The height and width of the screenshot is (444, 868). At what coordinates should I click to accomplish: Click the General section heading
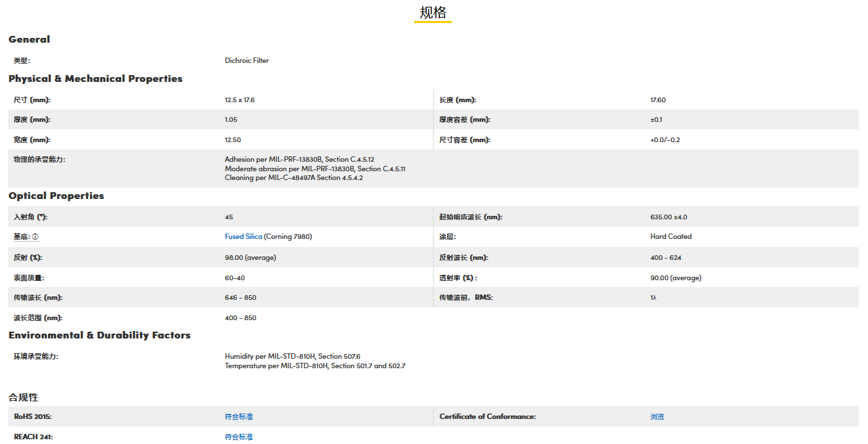tap(29, 39)
